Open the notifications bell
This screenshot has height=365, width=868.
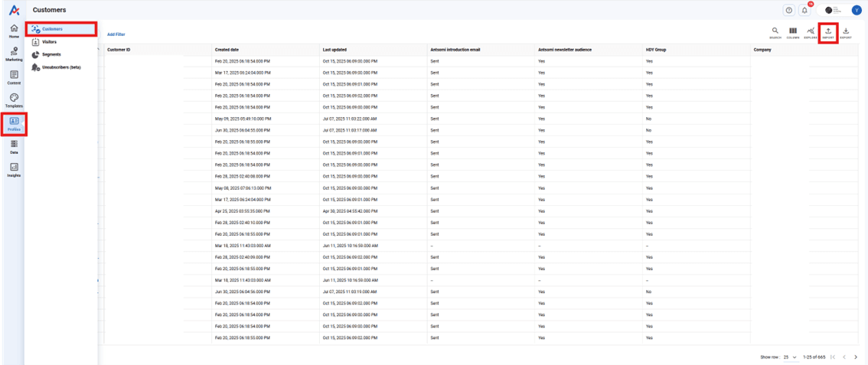[804, 10]
